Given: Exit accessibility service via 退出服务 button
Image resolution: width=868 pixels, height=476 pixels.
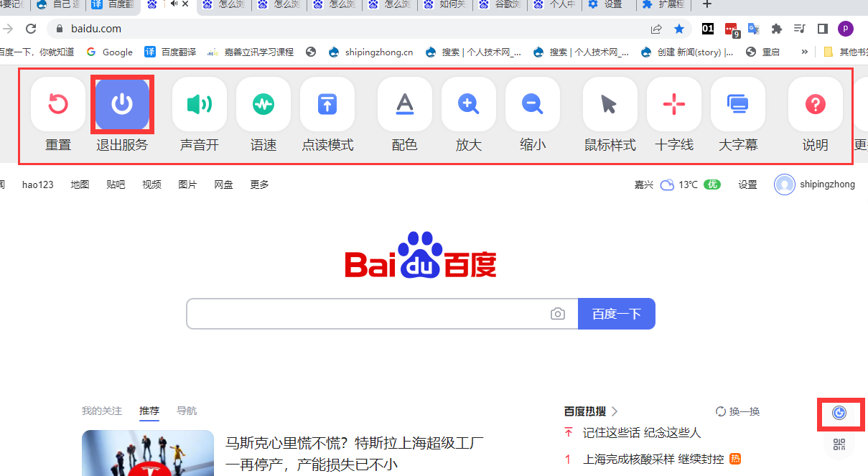Looking at the screenshot, I should (x=122, y=105).
